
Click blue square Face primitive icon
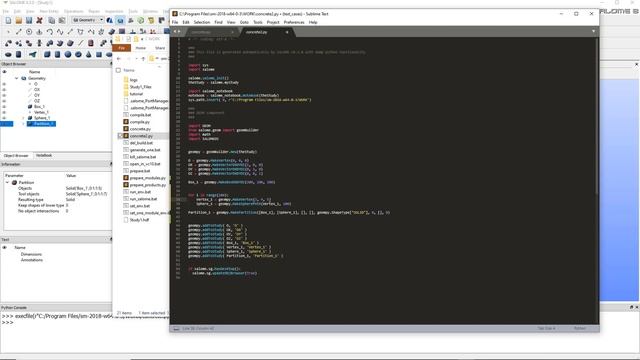point(99,54)
